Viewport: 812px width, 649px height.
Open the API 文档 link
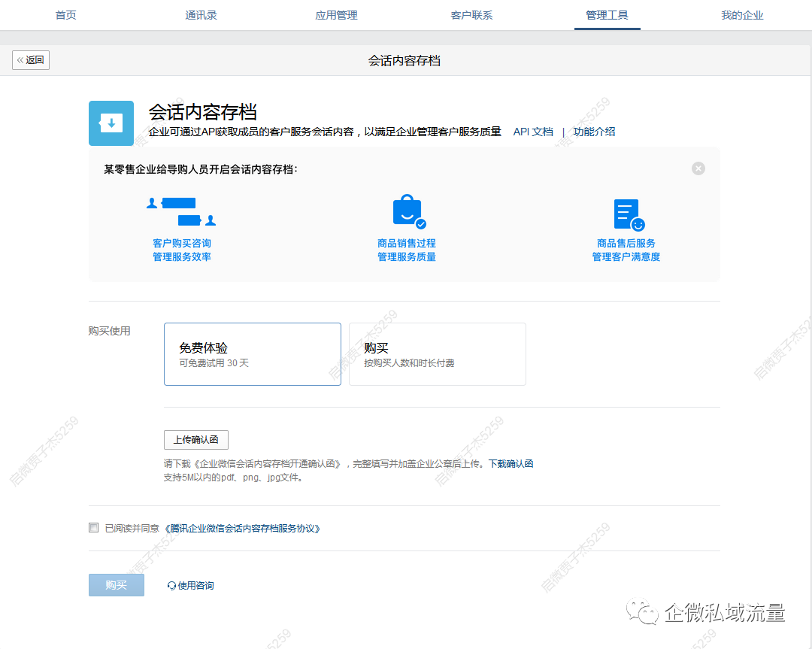pos(533,132)
